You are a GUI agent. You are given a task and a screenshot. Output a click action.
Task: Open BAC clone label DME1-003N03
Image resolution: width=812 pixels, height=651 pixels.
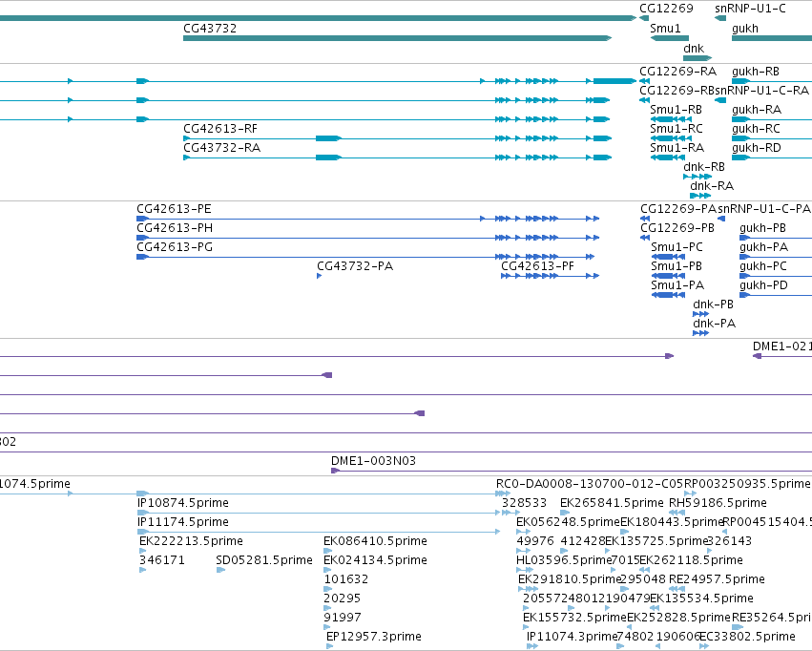click(373, 461)
